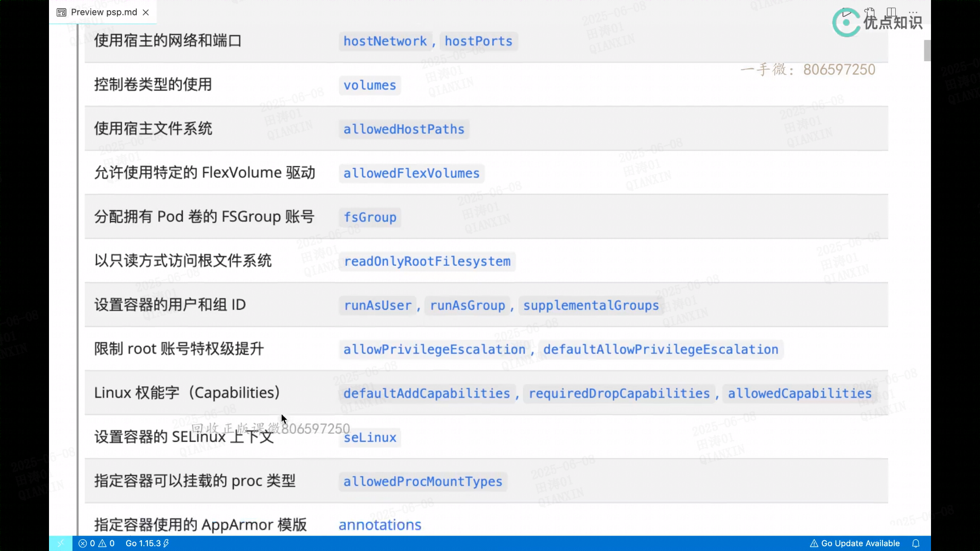Click the allowedHostPaths code label

click(404, 129)
